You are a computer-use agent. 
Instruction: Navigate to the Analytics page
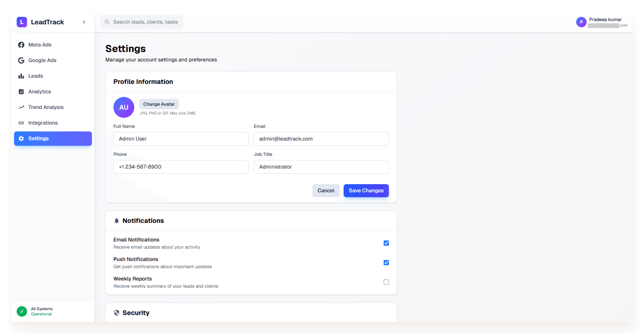[53, 92]
